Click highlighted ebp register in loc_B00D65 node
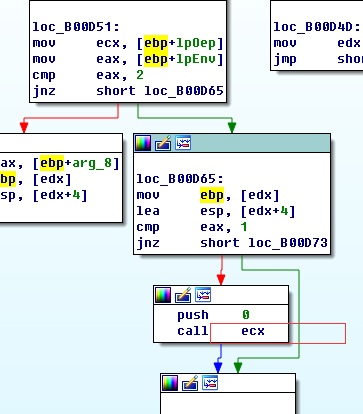 point(212,195)
